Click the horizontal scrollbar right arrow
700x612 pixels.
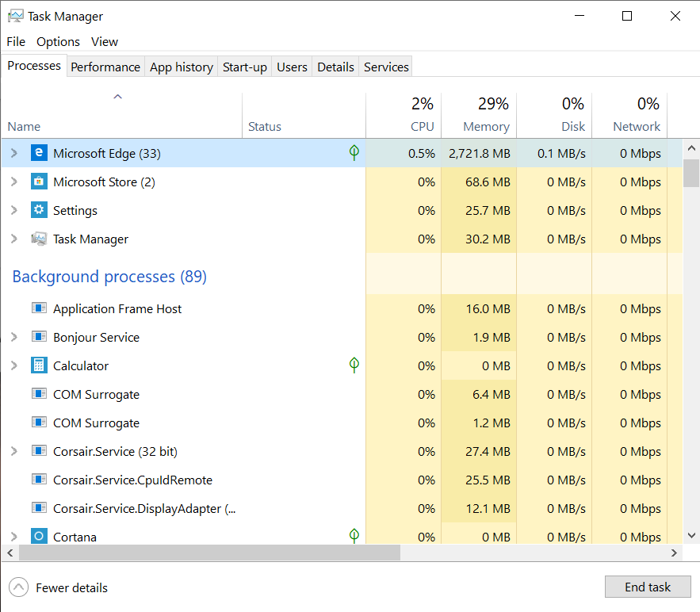(674, 553)
